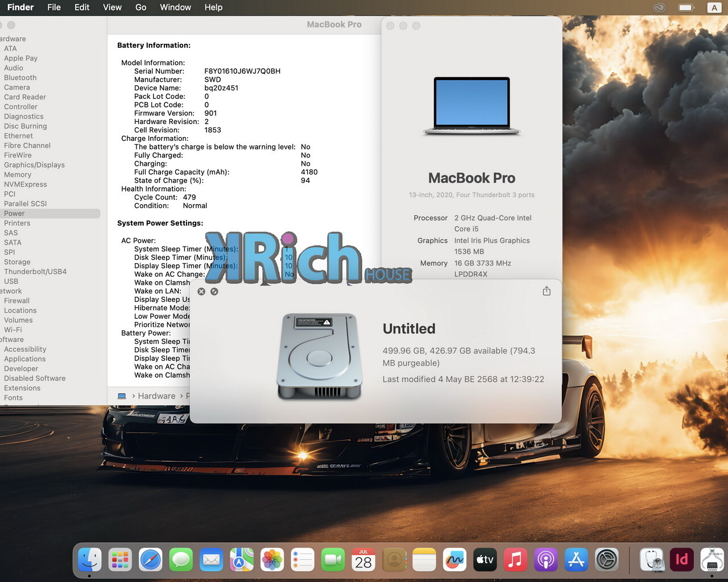
Task: Open the Photos app in Dock
Action: click(x=272, y=560)
